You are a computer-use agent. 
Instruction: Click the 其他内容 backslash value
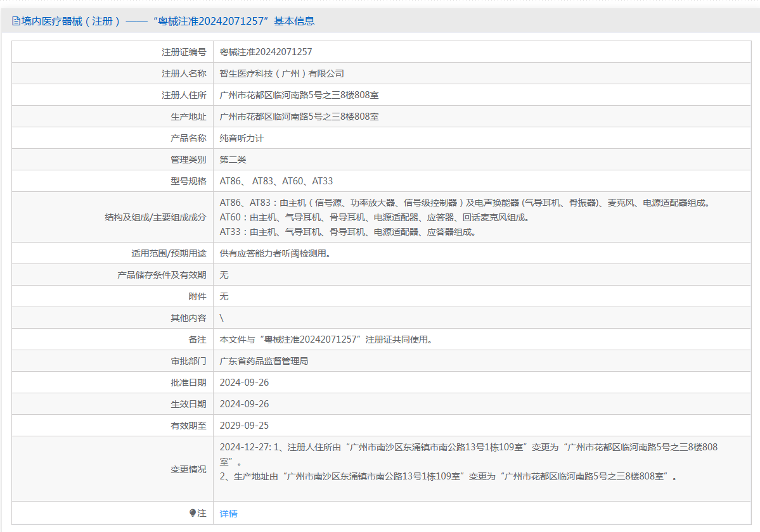(221, 318)
